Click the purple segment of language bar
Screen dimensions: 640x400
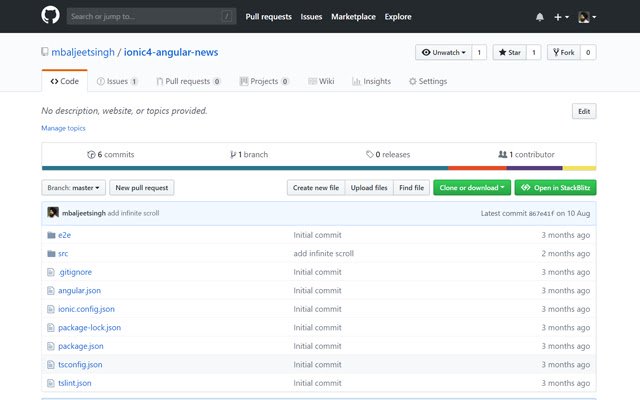click(534, 168)
